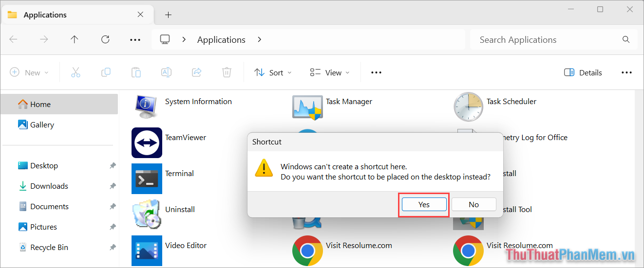Open the Sort dropdown
Screen dimensions: 644x268
tap(273, 72)
